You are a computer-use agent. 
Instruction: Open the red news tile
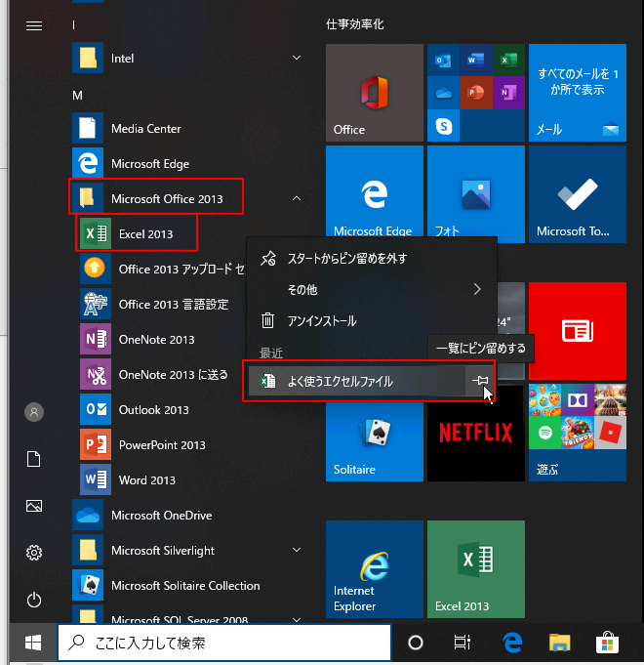pyautogui.click(x=578, y=331)
